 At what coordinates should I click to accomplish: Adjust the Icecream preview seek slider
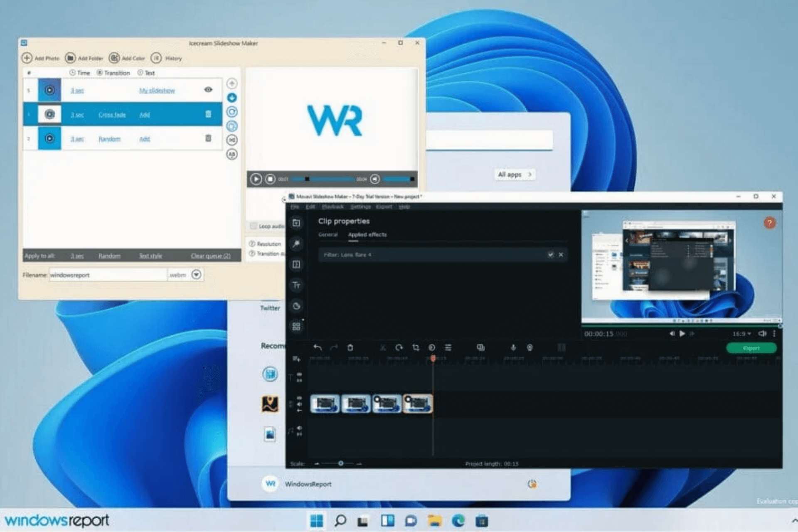pyautogui.click(x=323, y=179)
